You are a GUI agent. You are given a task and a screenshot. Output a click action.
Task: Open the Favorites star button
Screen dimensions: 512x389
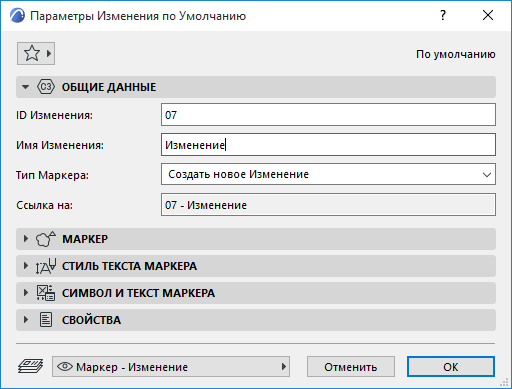[36, 53]
